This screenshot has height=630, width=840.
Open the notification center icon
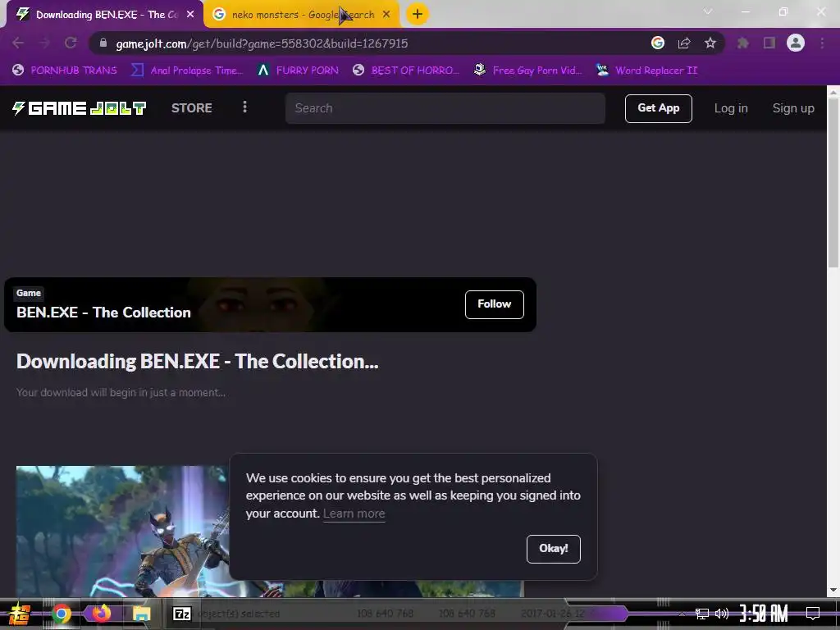tap(813, 614)
